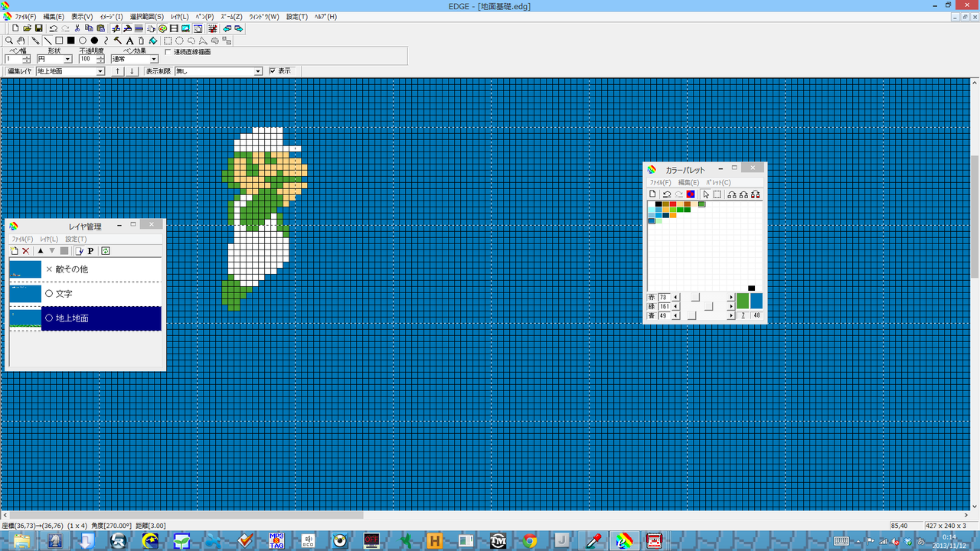
Task: Increase the 青 blue value with right arrow
Action: (x=730, y=315)
